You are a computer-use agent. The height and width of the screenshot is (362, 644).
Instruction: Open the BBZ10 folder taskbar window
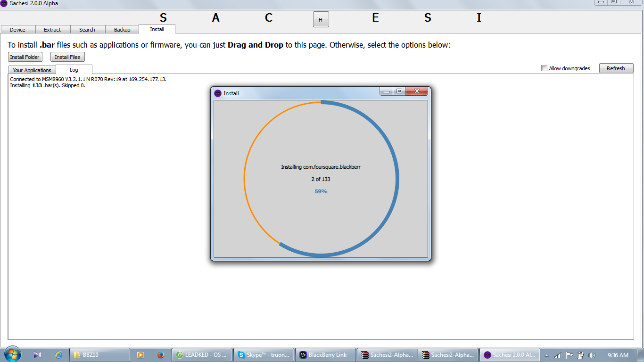click(x=99, y=355)
